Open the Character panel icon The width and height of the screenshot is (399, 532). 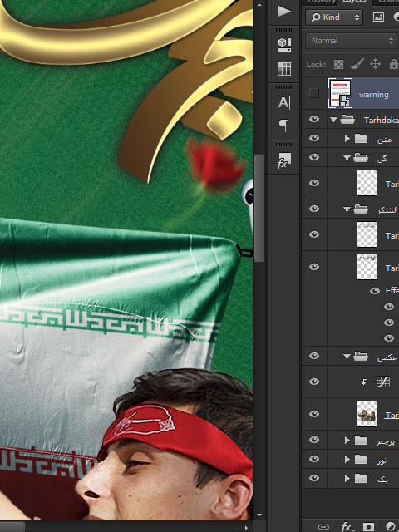pos(284,102)
